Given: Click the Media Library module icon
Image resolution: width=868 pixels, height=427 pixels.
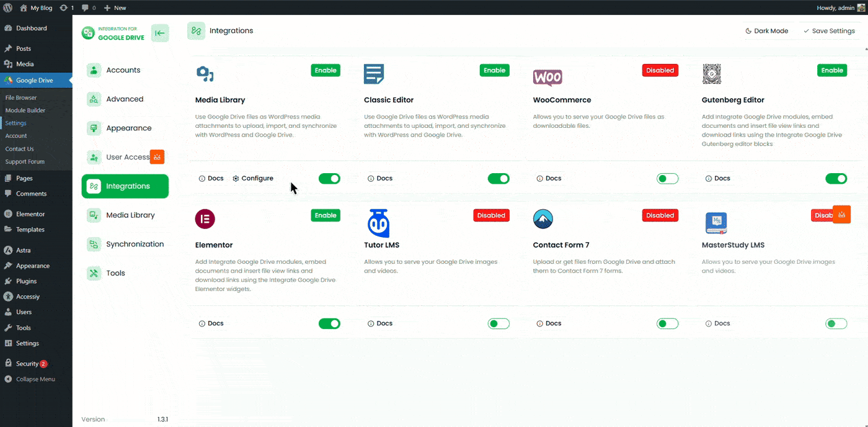Looking at the screenshot, I should pyautogui.click(x=205, y=73).
